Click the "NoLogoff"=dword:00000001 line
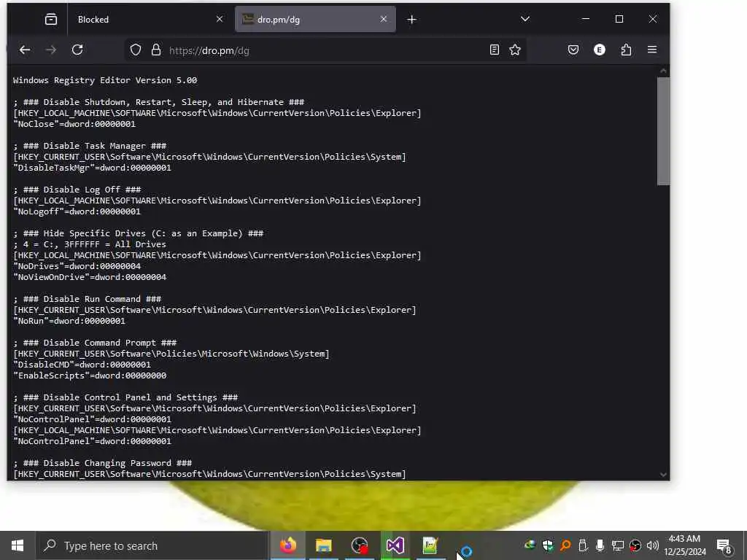The image size is (747, 560). (77, 212)
